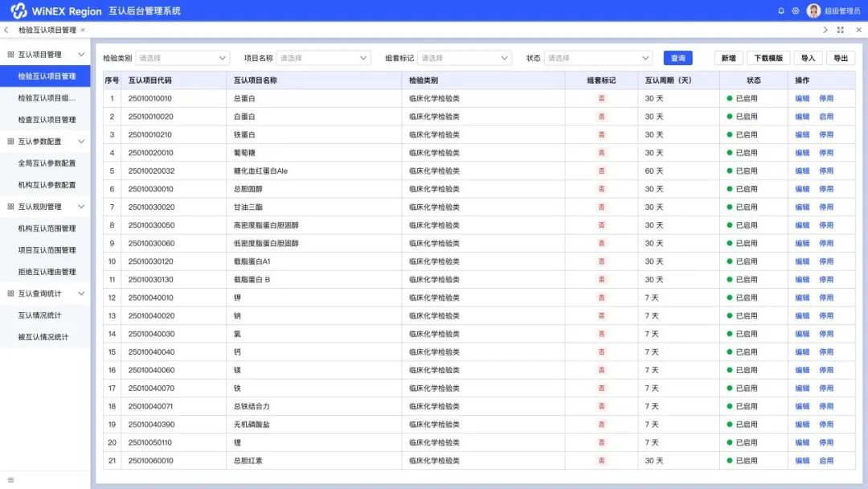Click the 超级管理员 user avatar
Image resolution: width=868 pixels, height=489 pixels.
[813, 11]
